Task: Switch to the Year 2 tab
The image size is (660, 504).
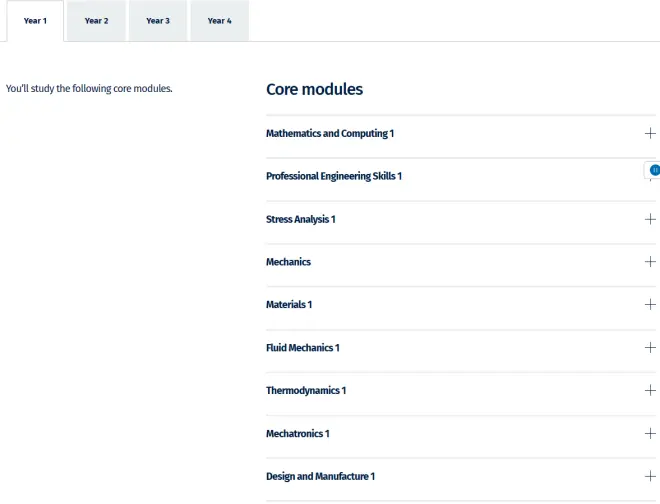Action: point(96,21)
